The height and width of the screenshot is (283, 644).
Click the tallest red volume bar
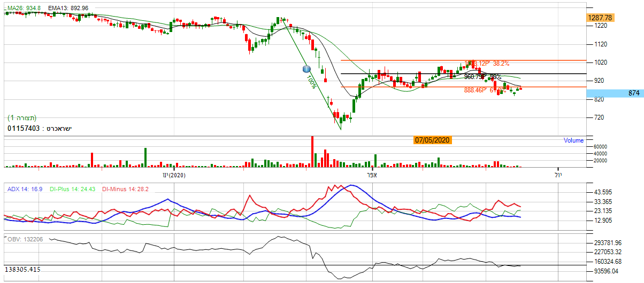pyautogui.click(x=312, y=152)
